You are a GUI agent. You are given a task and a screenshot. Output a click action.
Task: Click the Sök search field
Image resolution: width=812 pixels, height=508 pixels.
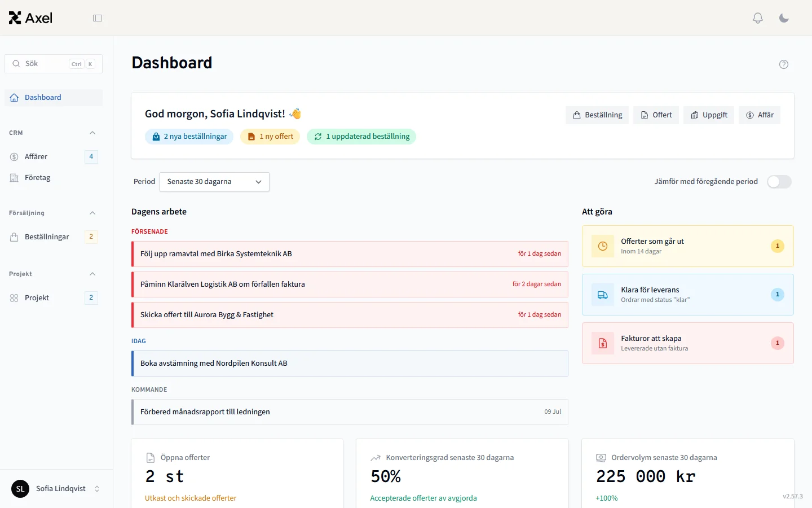54,64
